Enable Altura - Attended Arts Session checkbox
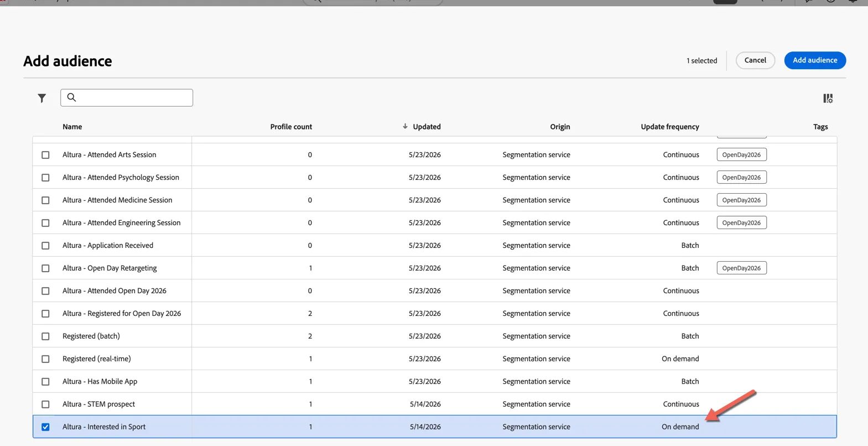Viewport: 868px width, 446px height. pos(45,154)
